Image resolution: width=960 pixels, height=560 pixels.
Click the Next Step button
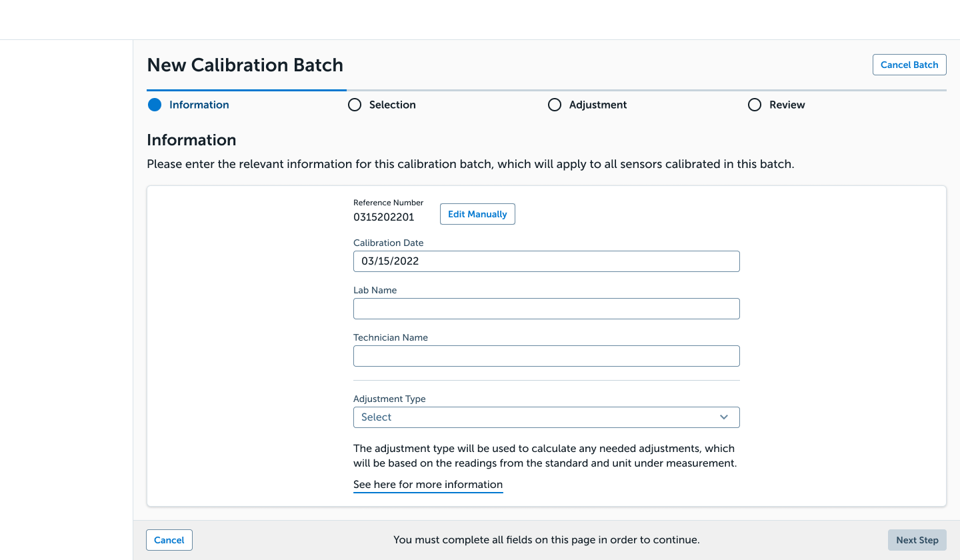tap(917, 540)
